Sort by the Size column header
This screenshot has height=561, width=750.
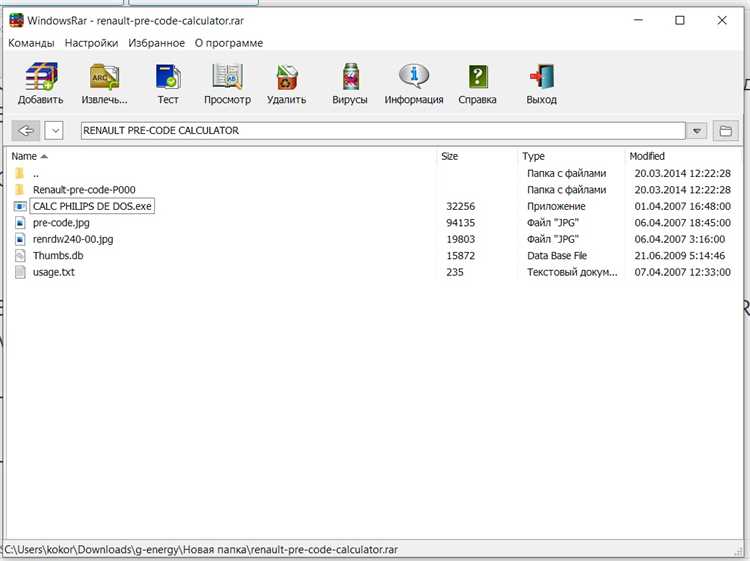[x=450, y=156]
